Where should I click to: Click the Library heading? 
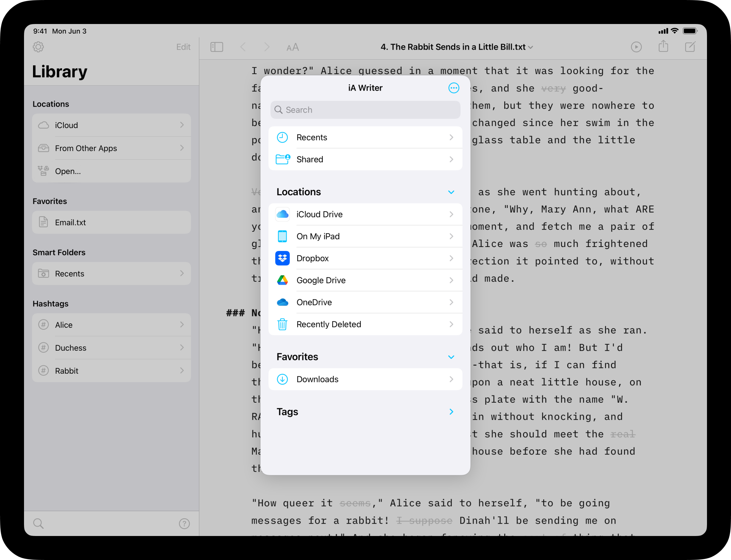pos(60,71)
